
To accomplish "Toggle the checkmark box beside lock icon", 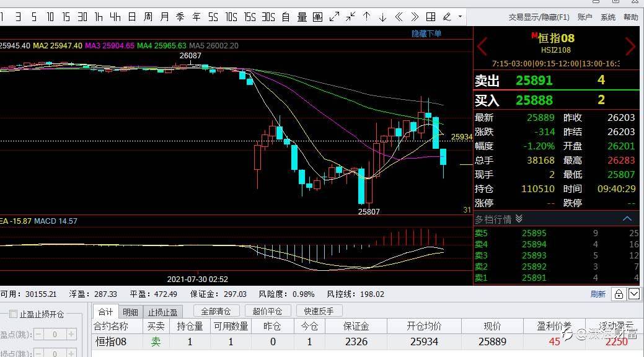I will tap(633, 294).
